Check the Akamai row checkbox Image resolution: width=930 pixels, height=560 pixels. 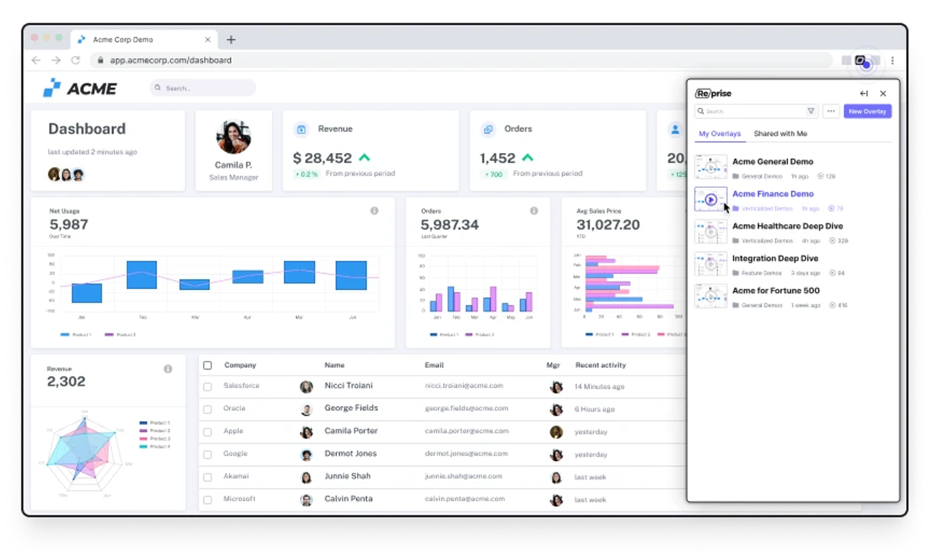tap(207, 477)
